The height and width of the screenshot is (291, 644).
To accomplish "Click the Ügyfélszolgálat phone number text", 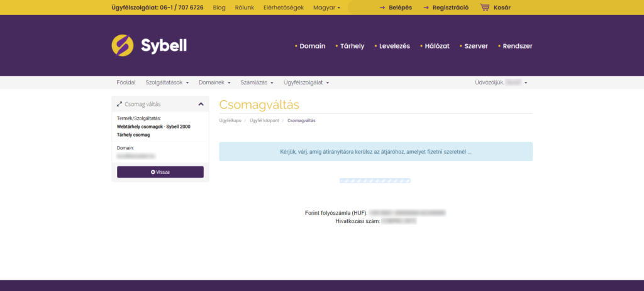I will (157, 8).
